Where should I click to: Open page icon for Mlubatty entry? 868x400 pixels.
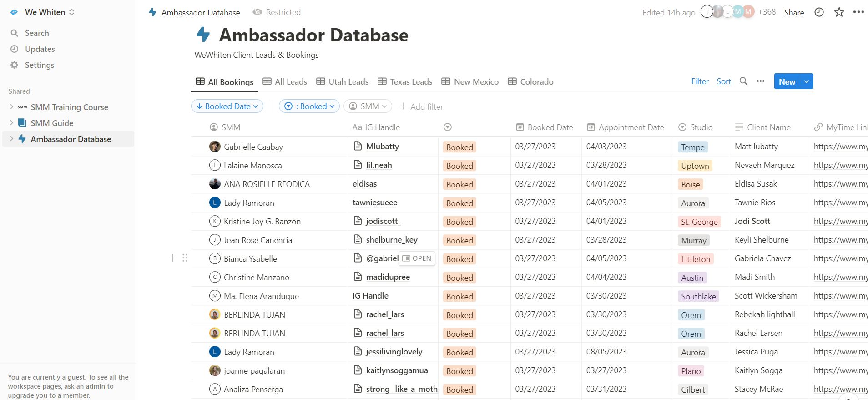click(358, 146)
